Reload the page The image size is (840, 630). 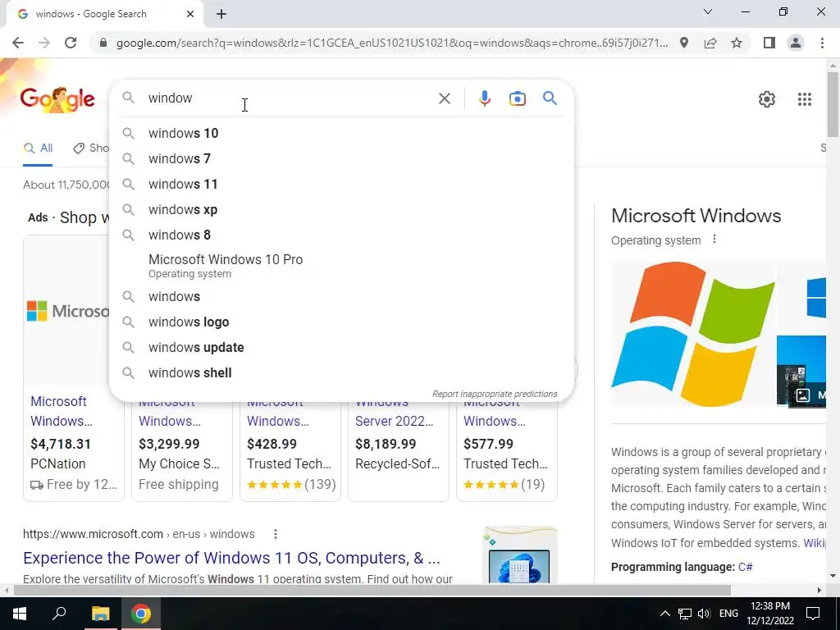pos(71,43)
